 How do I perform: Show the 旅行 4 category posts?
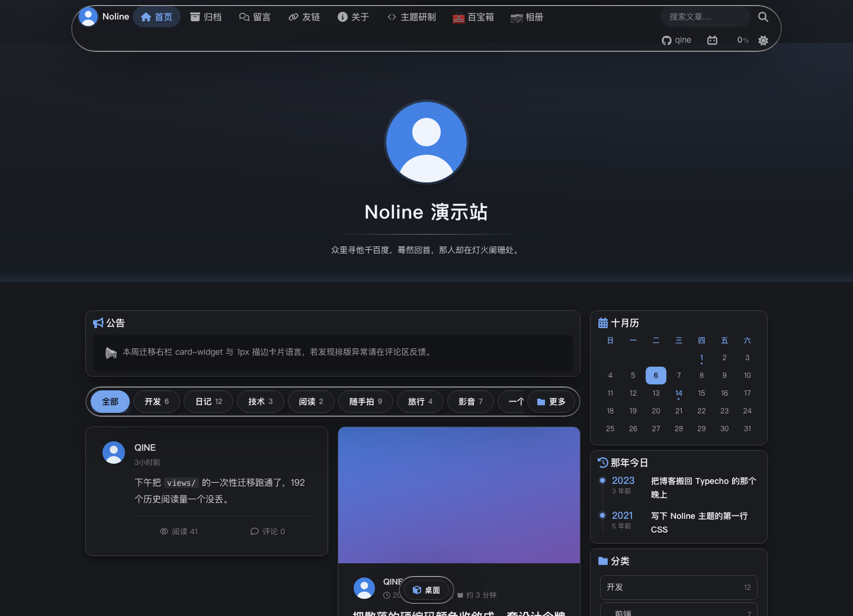click(420, 402)
